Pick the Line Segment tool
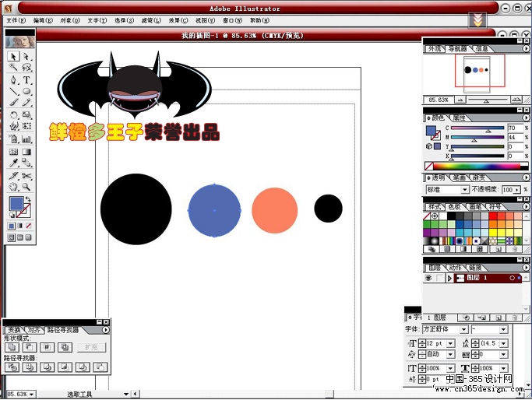This screenshot has width=532, height=400. 13,91
